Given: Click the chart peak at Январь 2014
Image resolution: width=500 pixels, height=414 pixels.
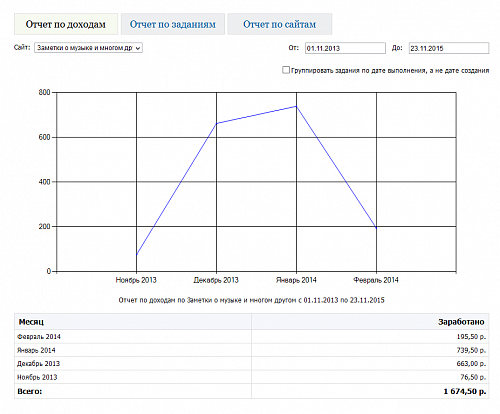Looking at the screenshot, I should 296,106.
